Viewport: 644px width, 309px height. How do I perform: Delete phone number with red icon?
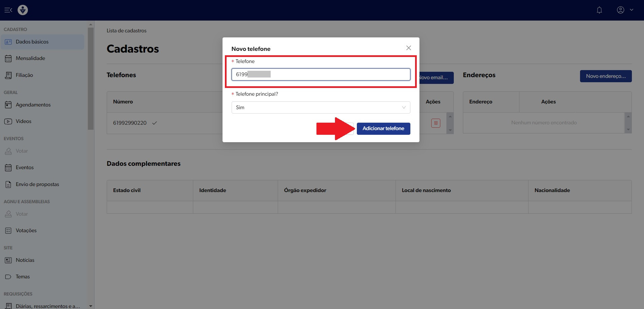[x=436, y=123]
